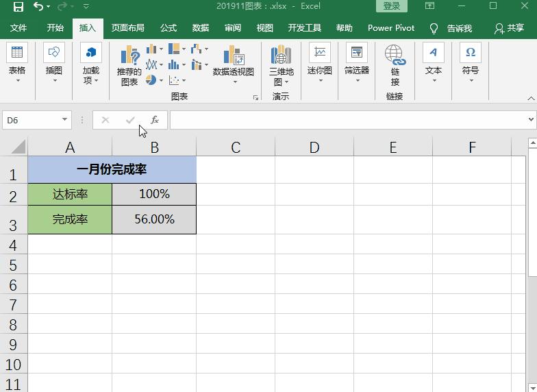Insert scatter or bubble chart icon

click(174, 80)
